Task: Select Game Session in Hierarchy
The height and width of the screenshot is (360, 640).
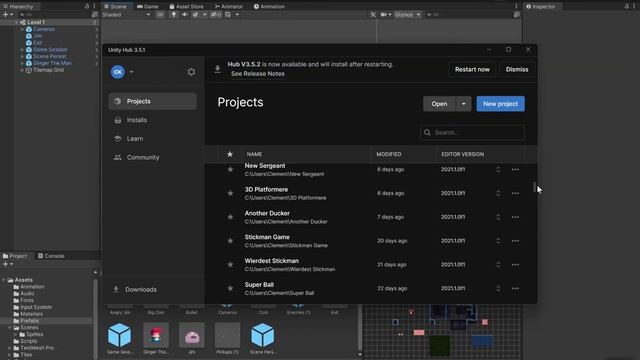Action: [x=50, y=49]
